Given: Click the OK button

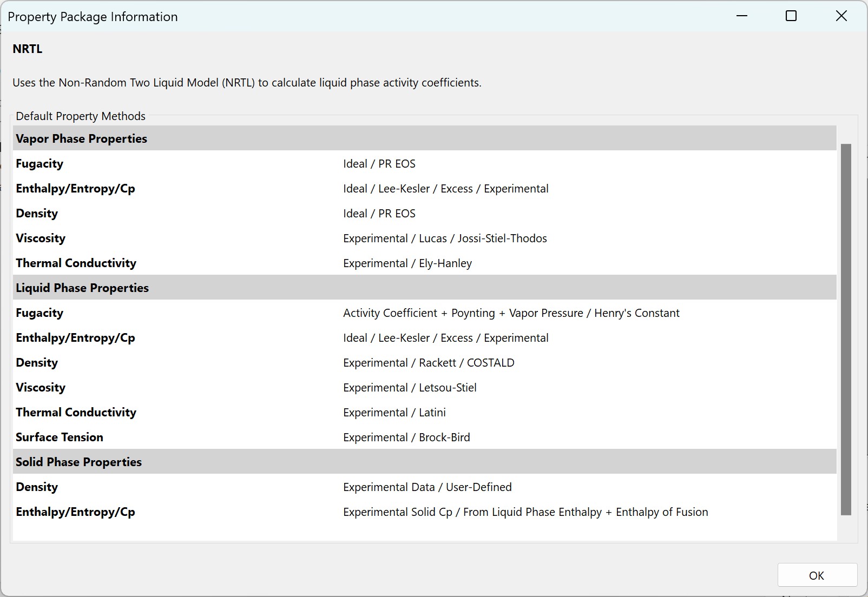Looking at the screenshot, I should 817,575.
